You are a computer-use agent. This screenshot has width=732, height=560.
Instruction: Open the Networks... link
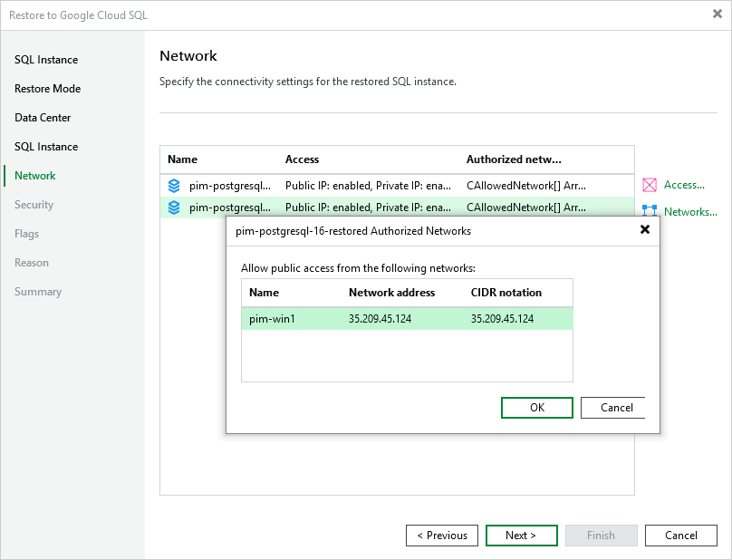click(x=690, y=212)
